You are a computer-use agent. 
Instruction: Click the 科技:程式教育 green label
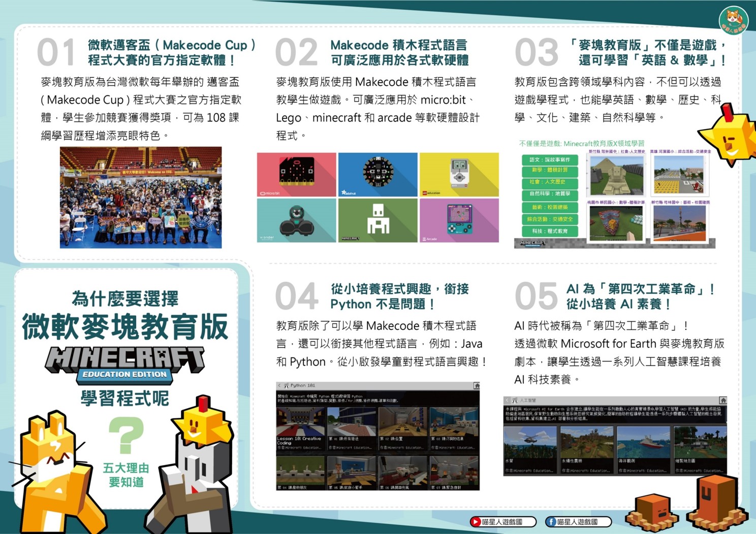tap(550, 231)
